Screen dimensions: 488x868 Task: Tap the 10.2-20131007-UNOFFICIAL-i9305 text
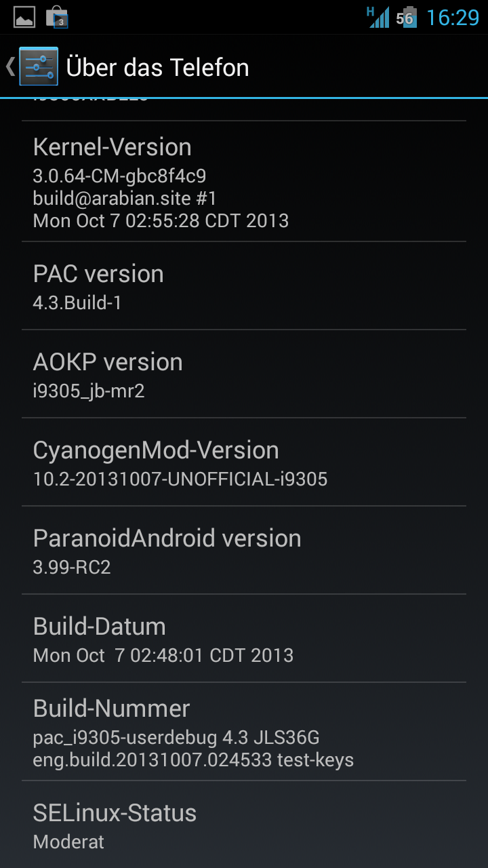click(x=180, y=479)
